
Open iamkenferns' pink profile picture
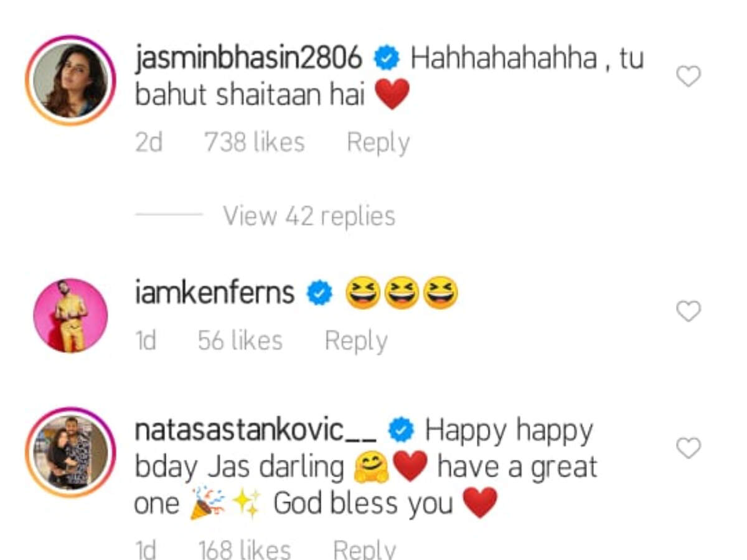70,315
